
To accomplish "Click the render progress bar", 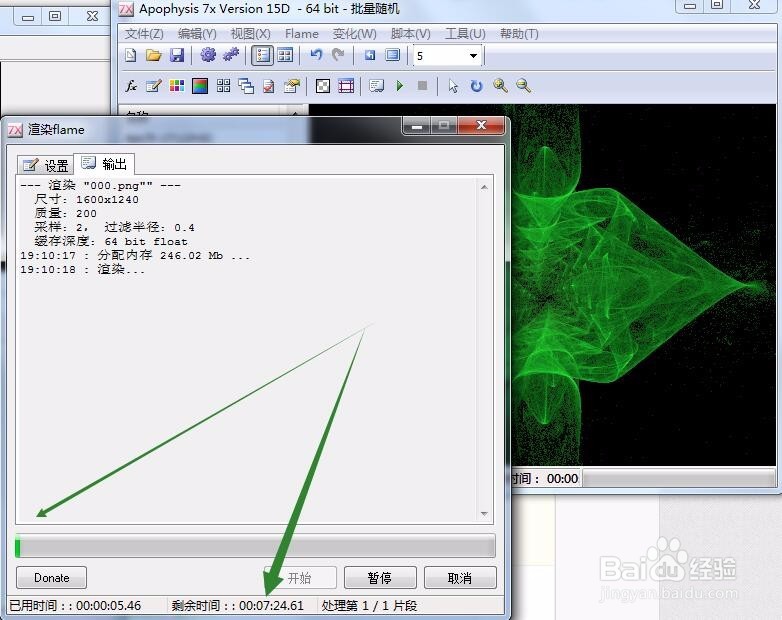I will (x=255, y=545).
